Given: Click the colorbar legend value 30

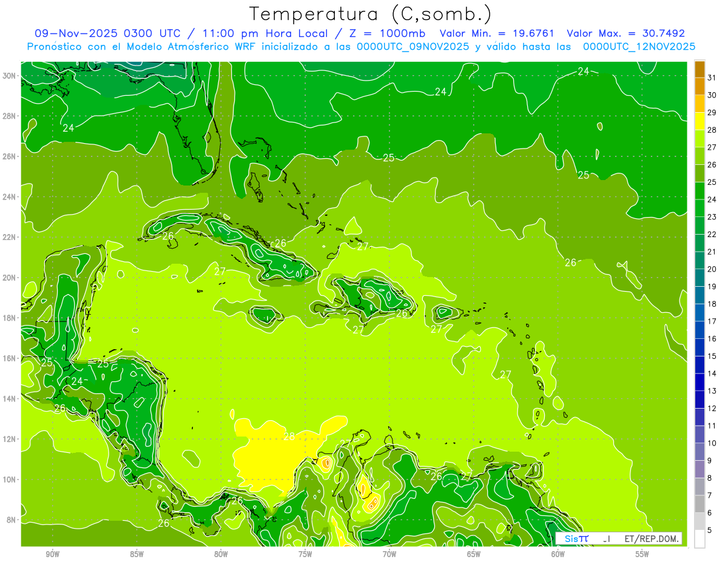Looking at the screenshot, I should pyautogui.click(x=712, y=95).
